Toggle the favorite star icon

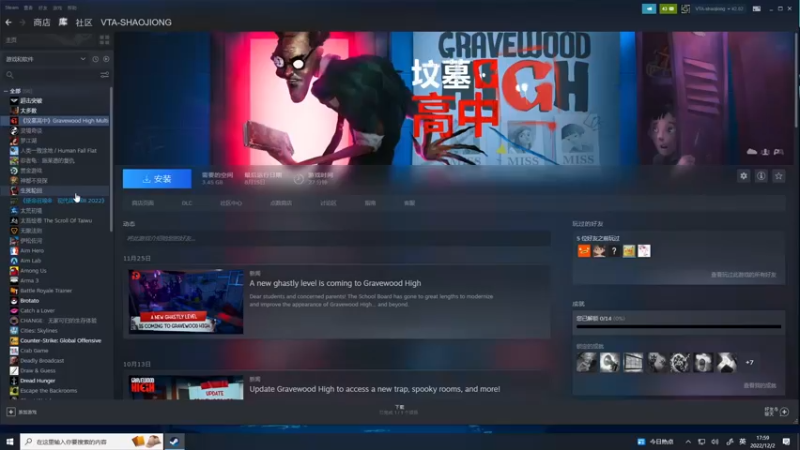[x=779, y=176]
